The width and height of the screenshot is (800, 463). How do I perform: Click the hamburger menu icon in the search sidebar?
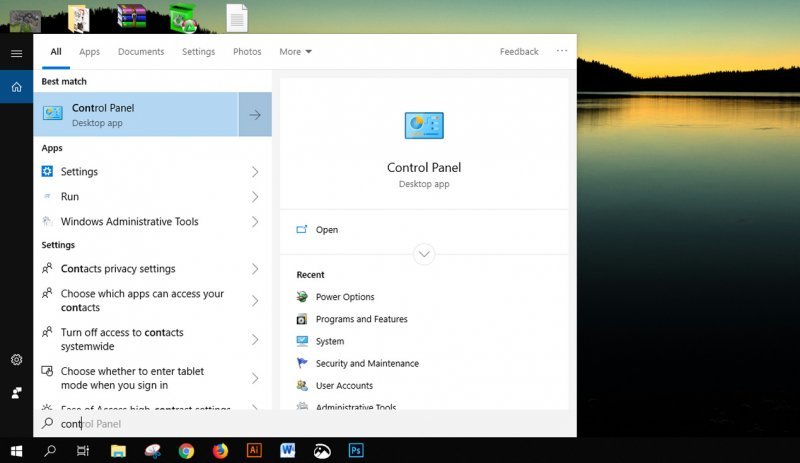coord(16,53)
